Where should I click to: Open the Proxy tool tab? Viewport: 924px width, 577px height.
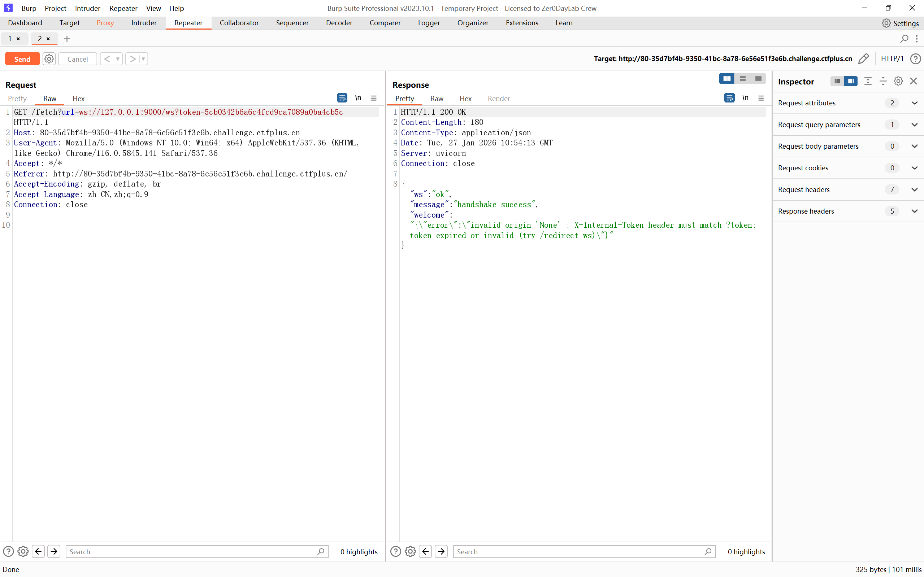pos(105,23)
